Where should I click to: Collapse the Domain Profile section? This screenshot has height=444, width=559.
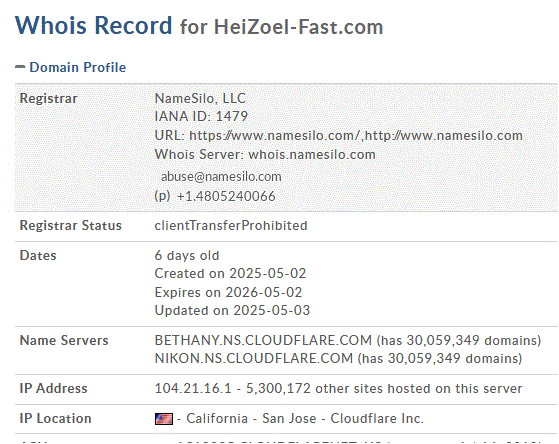pyautogui.click(x=20, y=67)
